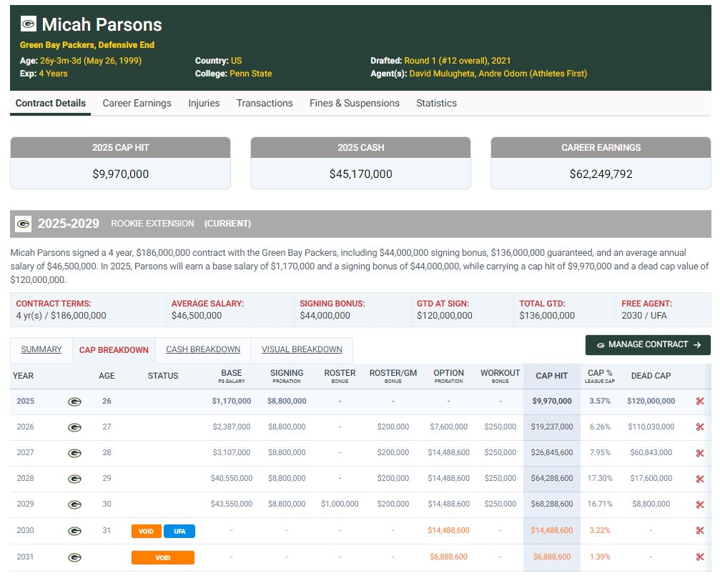Viewport: 720px width, 588px height.
Task: Click the red scissors cut icon for 2030
Action: [x=700, y=531]
